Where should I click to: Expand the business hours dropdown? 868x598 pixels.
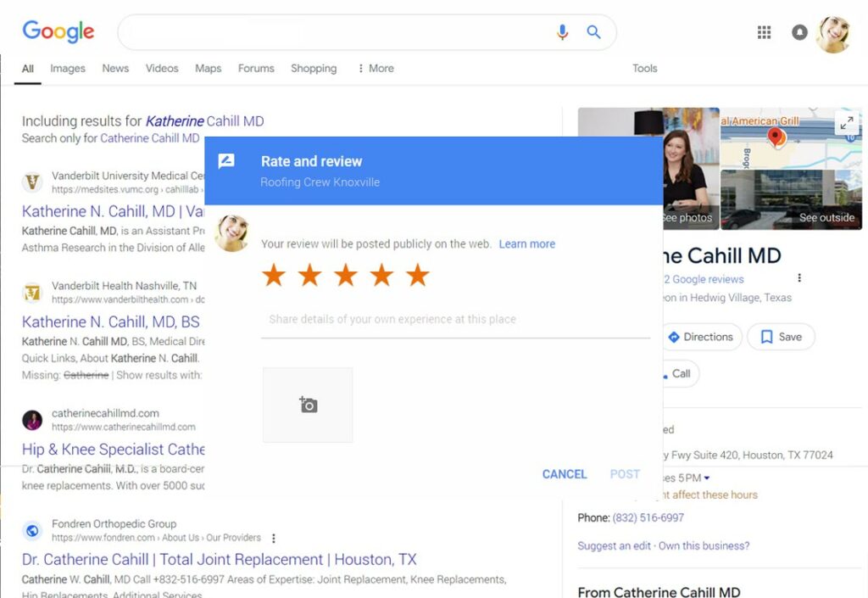click(x=706, y=478)
